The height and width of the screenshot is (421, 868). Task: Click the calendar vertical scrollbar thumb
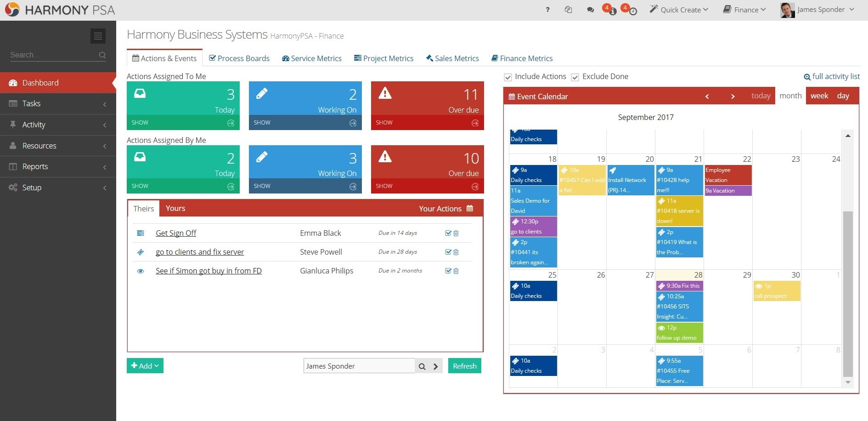848,294
